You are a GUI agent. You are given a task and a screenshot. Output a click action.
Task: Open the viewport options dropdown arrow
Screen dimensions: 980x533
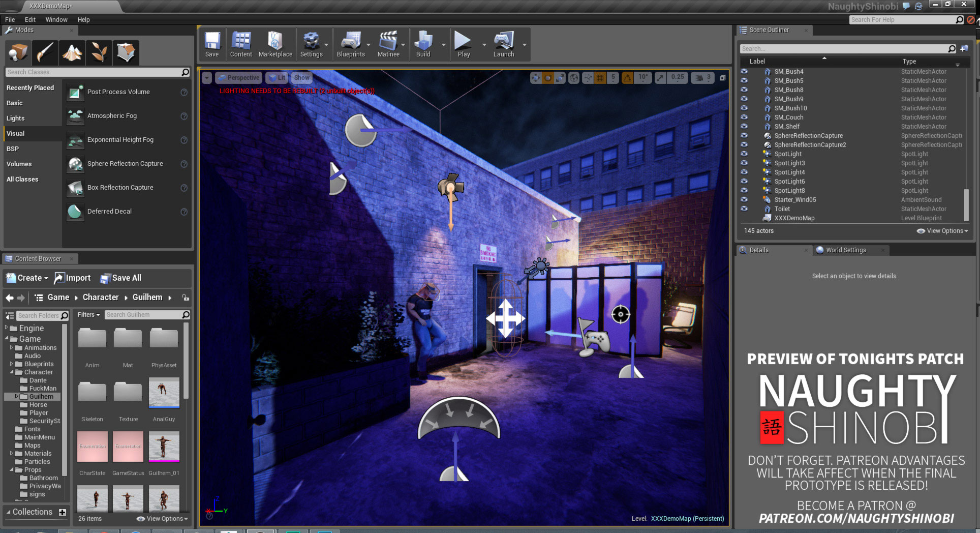click(207, 78)
